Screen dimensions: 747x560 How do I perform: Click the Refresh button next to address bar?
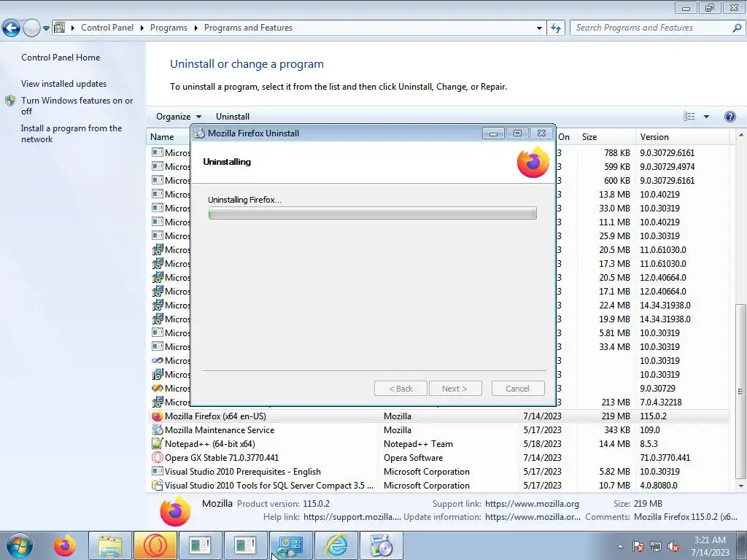555,28
